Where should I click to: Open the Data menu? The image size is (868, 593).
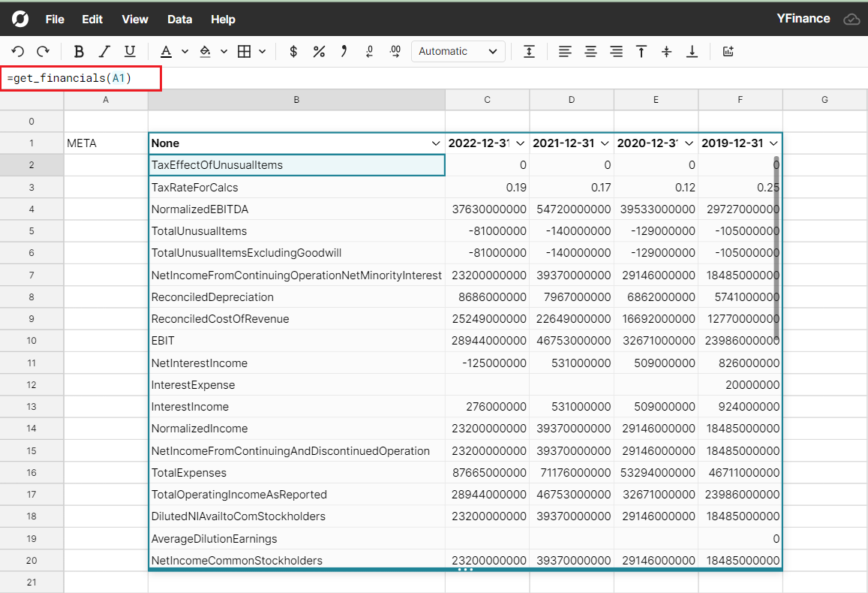[x=180, y=20]
